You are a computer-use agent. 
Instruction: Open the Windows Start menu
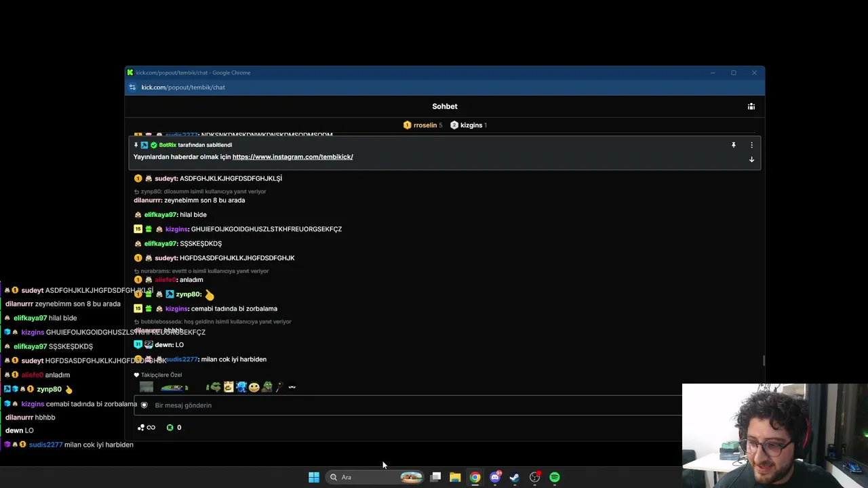pos(314,477)
